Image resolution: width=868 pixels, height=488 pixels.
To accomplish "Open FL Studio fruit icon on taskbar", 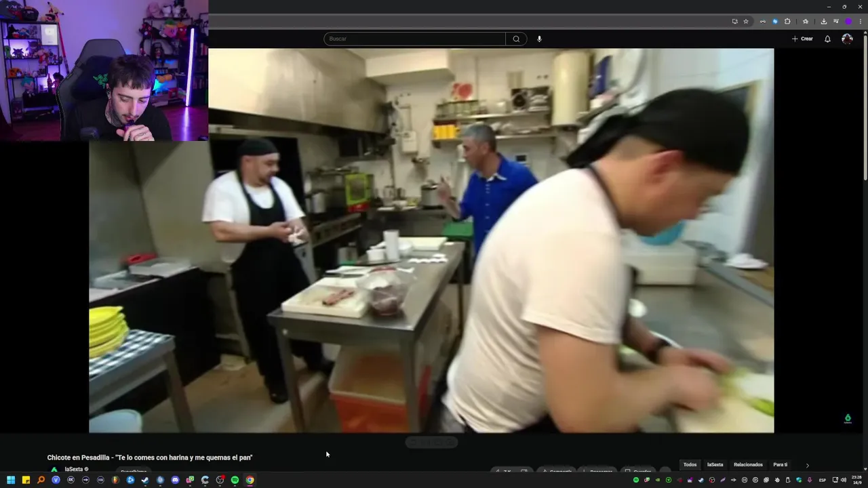I will pyautogui.click(x=115, y=480).
